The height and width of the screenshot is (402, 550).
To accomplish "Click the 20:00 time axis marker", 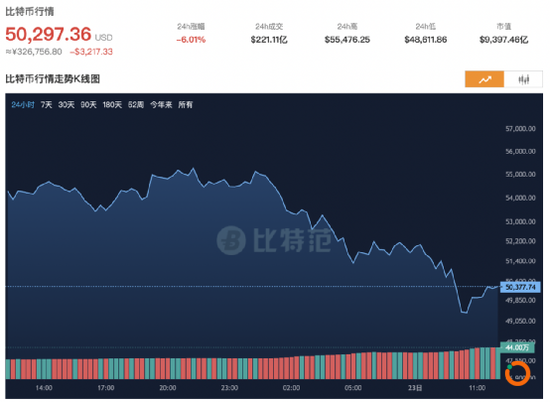I will pos(168,388).
